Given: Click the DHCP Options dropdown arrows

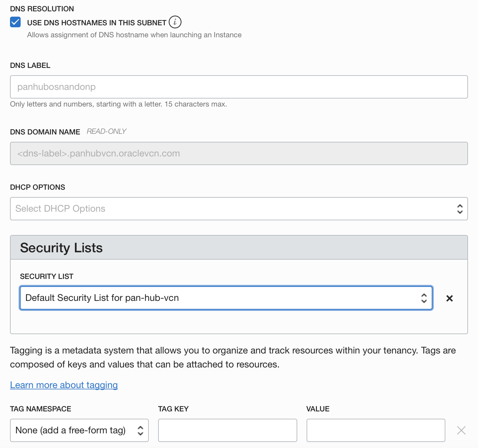Looking at the screenshot, I should 460,209.
